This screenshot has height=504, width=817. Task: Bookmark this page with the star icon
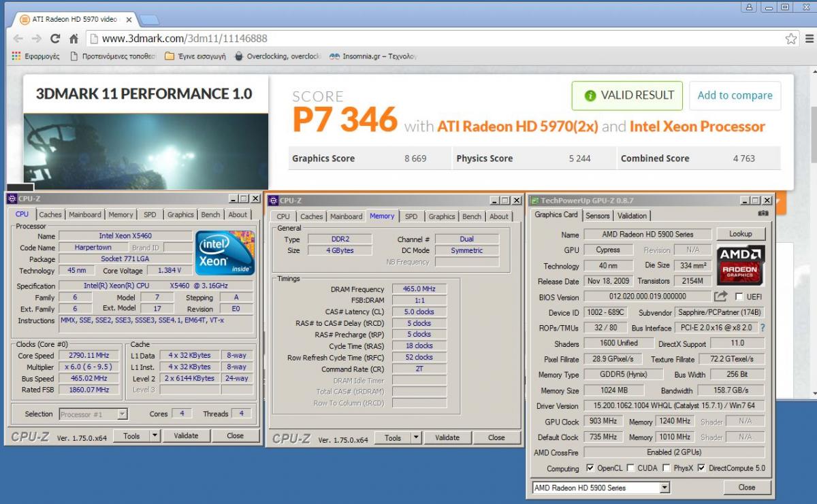pos(790,39)
